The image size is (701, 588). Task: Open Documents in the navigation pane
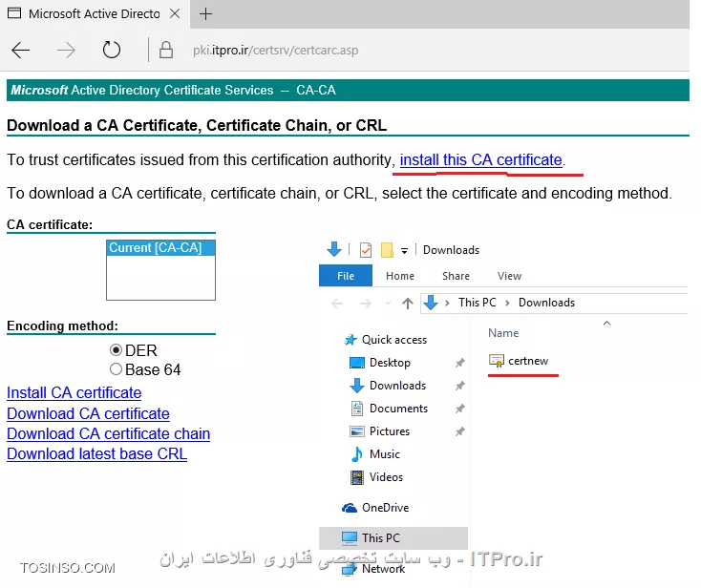(x=398, y=409)
